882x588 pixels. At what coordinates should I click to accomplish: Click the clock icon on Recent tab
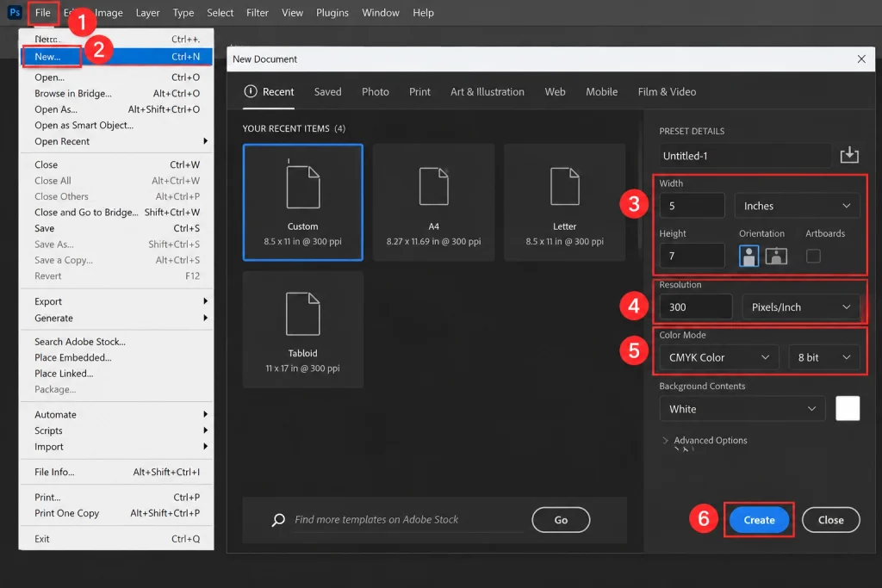click(x=251, y=91)
